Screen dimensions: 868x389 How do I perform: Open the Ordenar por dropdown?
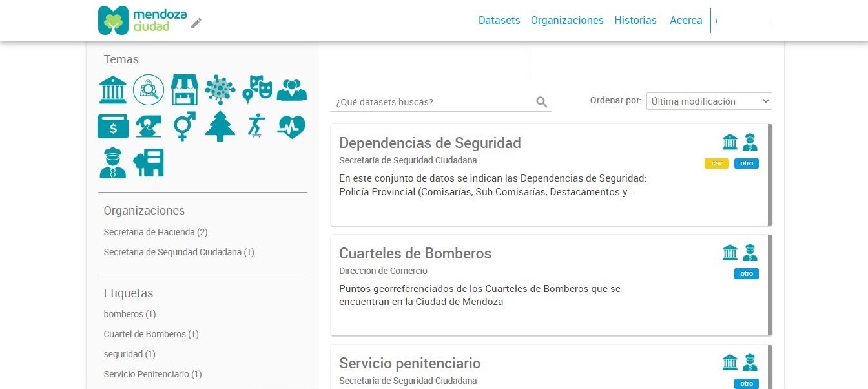(709, 101)
